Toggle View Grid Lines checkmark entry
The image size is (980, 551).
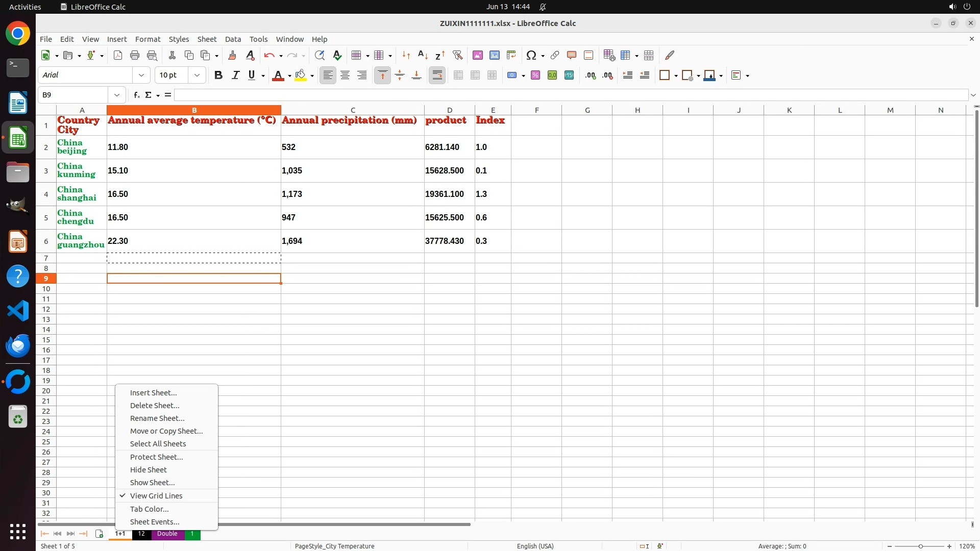click(x=156, y=495)
